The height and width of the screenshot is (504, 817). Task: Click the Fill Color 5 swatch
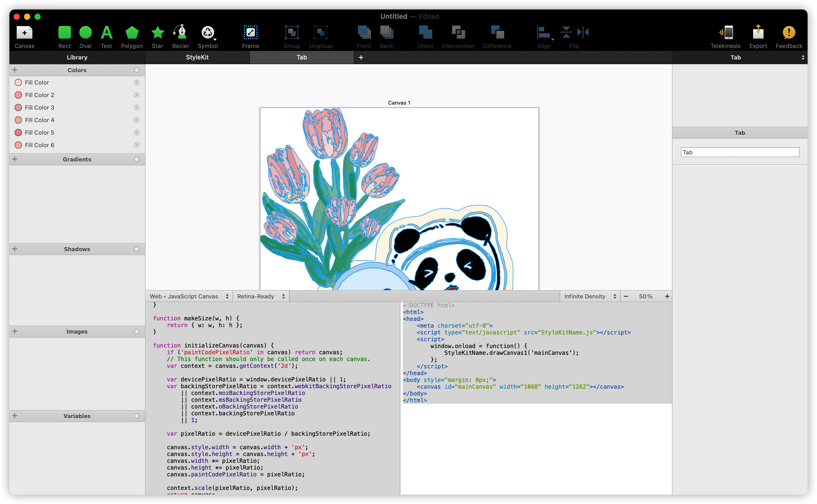[18, 133]
